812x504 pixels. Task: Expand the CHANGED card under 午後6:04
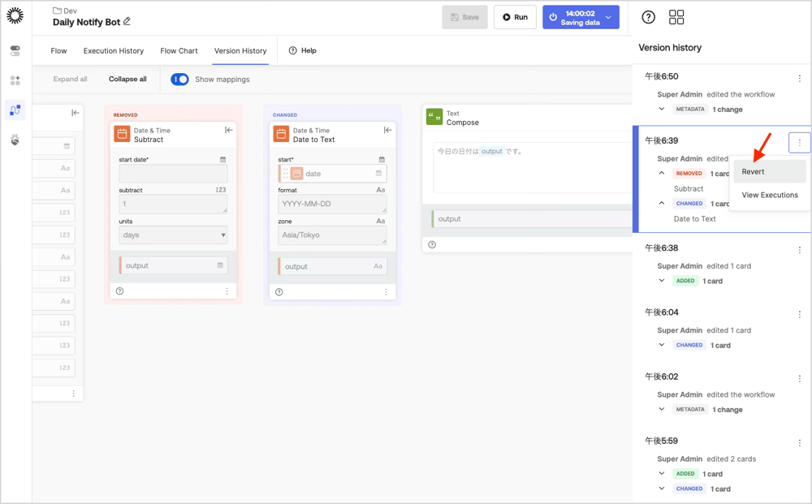[x=661, y=345]
